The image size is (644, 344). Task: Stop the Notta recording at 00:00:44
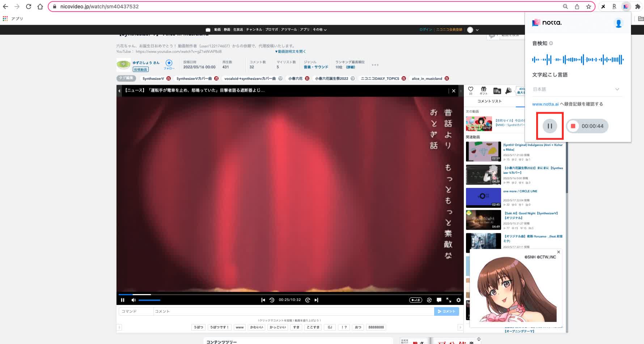(x=573, y=126)
